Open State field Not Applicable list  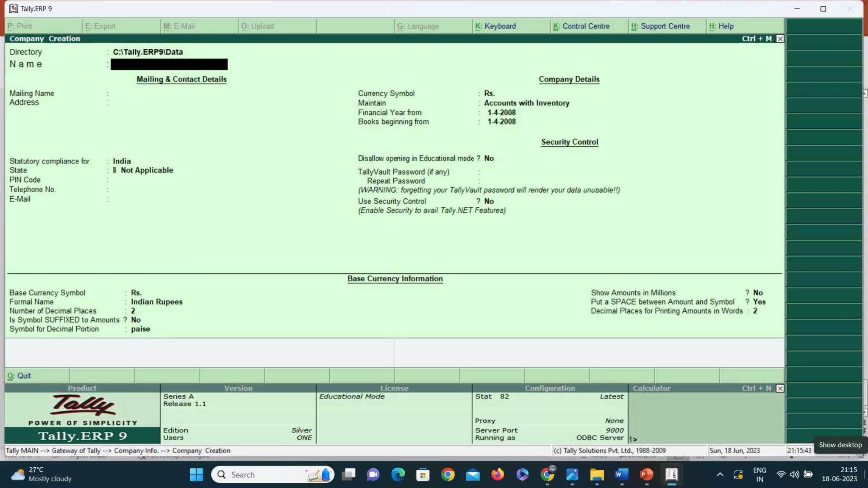point(147,170)
